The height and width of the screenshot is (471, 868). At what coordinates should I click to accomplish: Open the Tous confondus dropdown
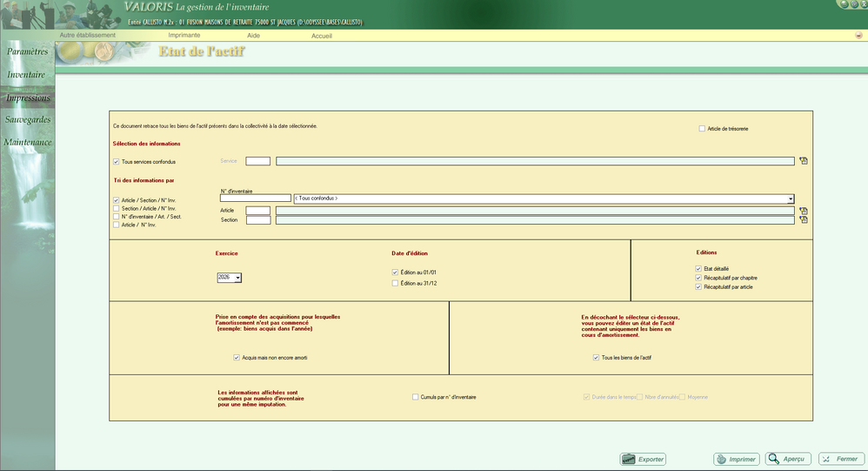790,198
